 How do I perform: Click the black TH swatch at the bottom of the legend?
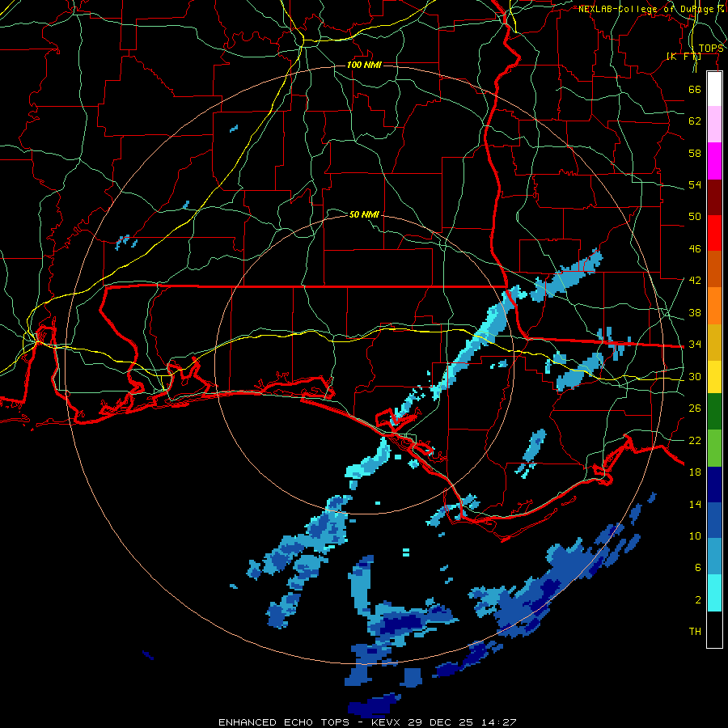(x=714, y=629)
